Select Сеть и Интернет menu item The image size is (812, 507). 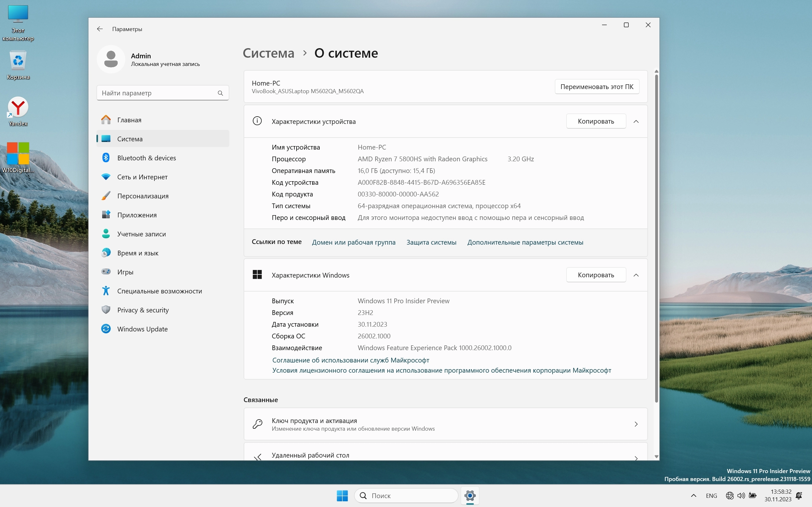(142, 177)
